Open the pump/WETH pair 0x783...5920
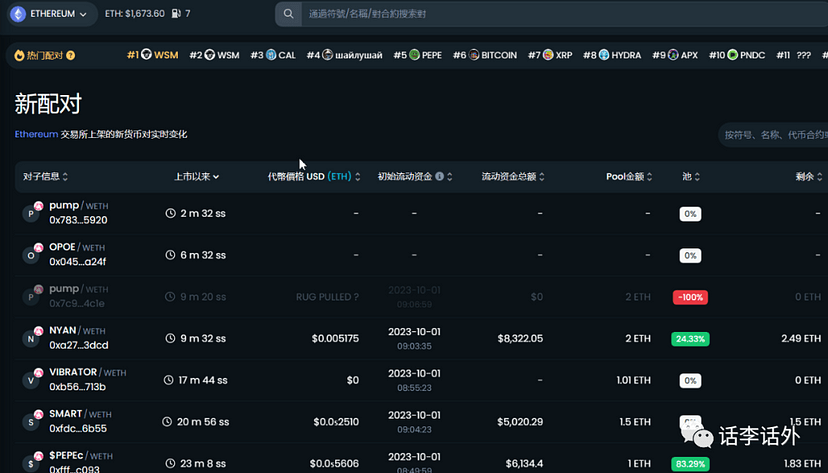Image resolution: width=828 pixels, height=473 pixels. [x=421, y=213]
